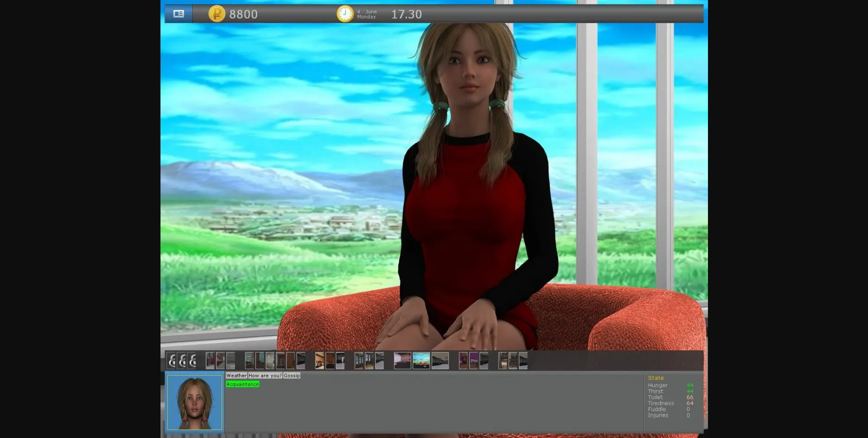Select the middle person silhouette icon
868x438 pixels.
[182, 361]
